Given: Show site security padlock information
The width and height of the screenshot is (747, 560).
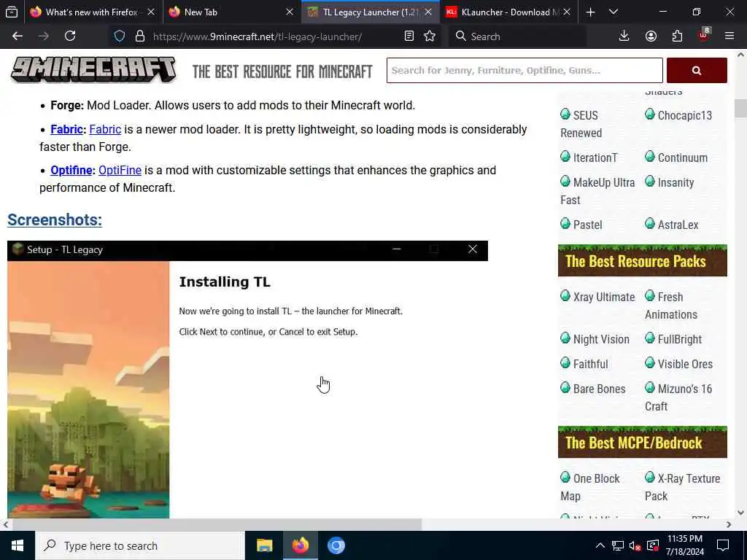Looking at the screenshot, I should pos(139,36).
